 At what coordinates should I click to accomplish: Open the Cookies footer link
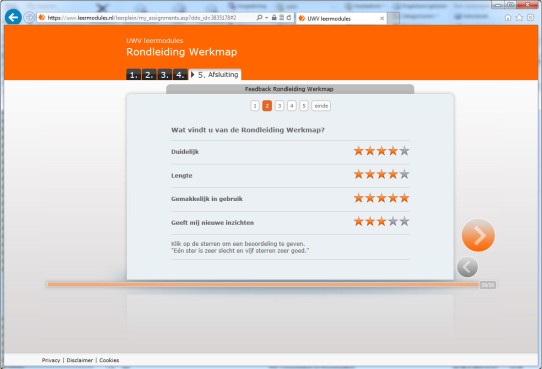109,360
